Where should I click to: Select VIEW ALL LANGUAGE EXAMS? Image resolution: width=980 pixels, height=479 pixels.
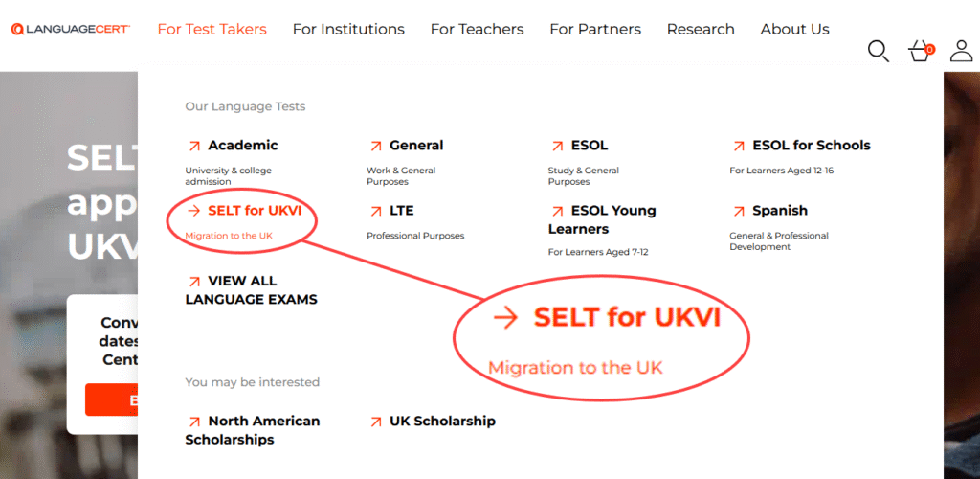252,290
